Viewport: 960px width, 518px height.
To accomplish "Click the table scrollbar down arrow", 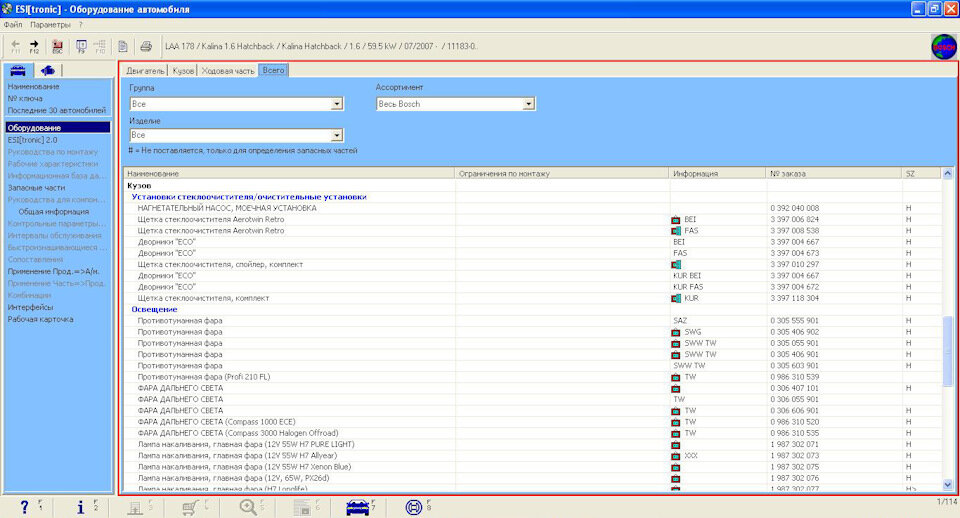I will point(948,485).
